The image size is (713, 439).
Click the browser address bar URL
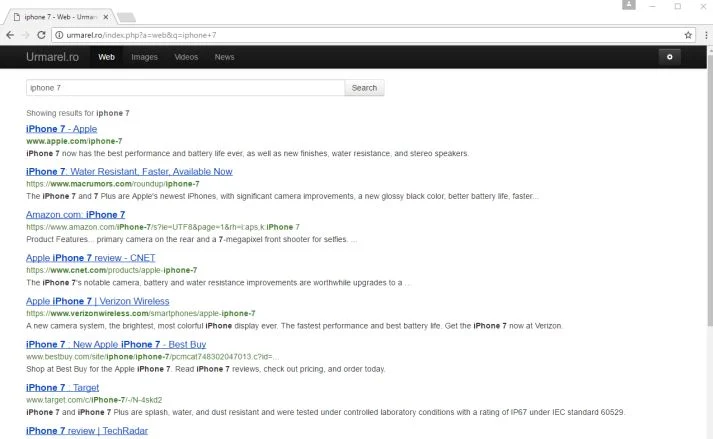coord(141,35)
